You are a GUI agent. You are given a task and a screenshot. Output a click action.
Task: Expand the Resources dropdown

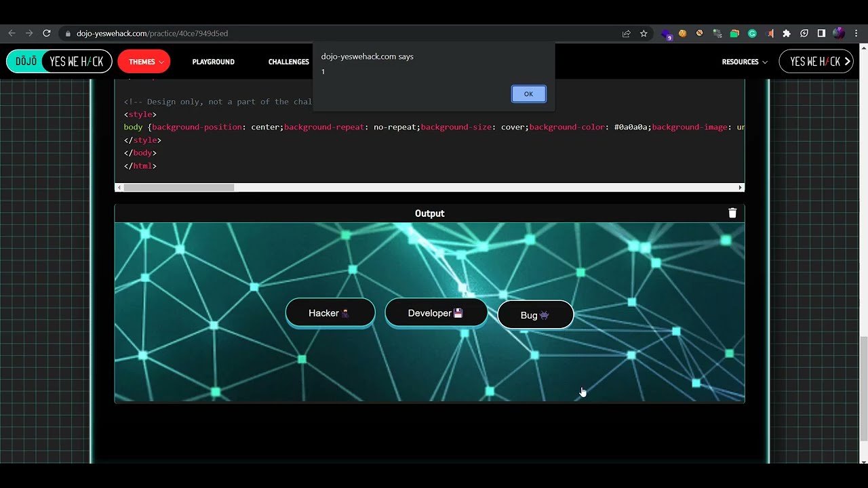coord(745,62)
